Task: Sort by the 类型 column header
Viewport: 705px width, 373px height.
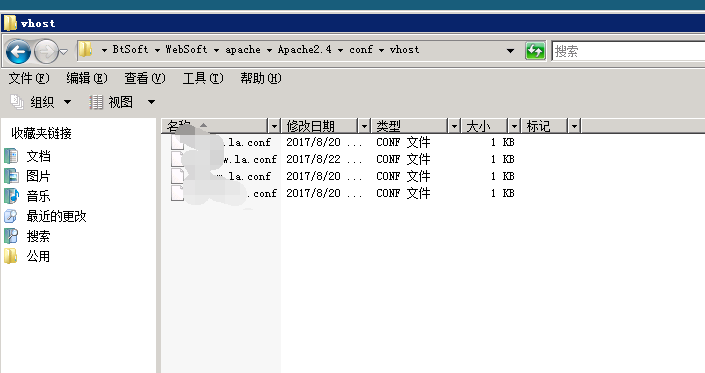Action: [410, 126]
